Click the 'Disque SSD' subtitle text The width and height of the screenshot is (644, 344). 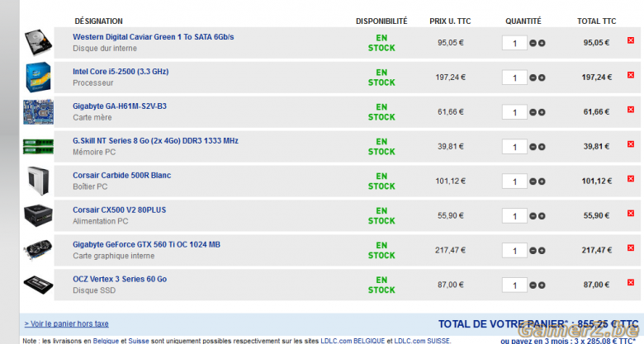click(94, 290)
